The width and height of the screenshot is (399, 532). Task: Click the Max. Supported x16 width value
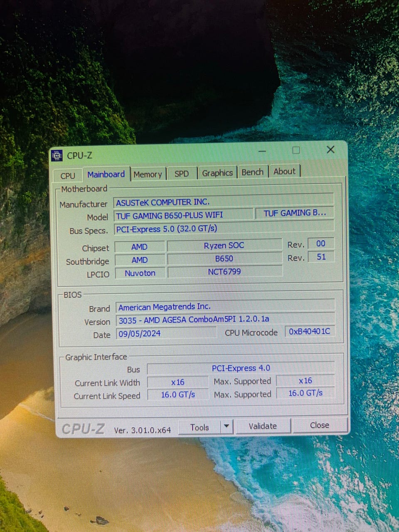point(305,380)
